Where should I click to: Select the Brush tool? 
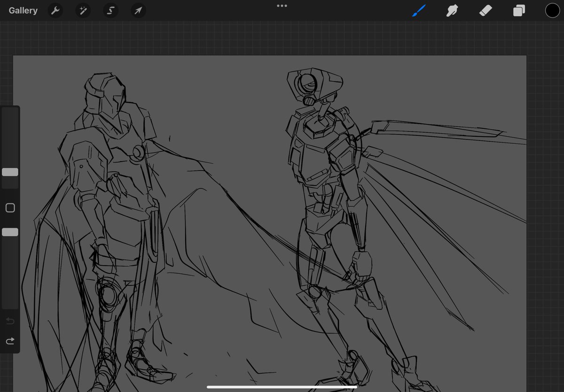coord(418,10)
